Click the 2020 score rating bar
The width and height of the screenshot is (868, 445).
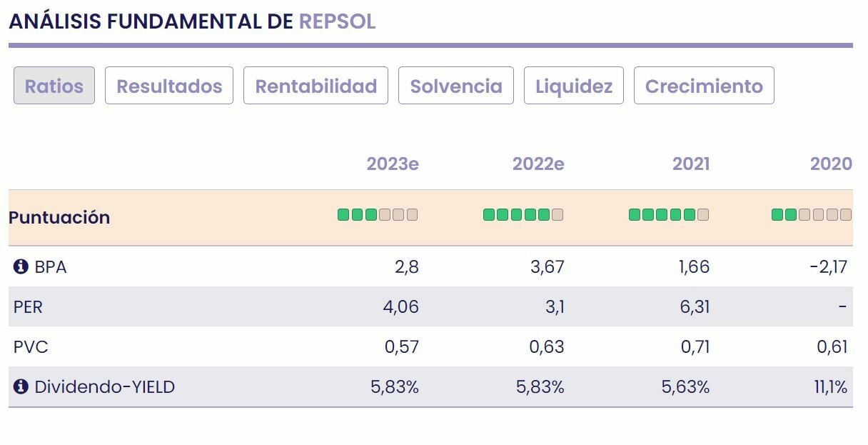click(812, 214)
